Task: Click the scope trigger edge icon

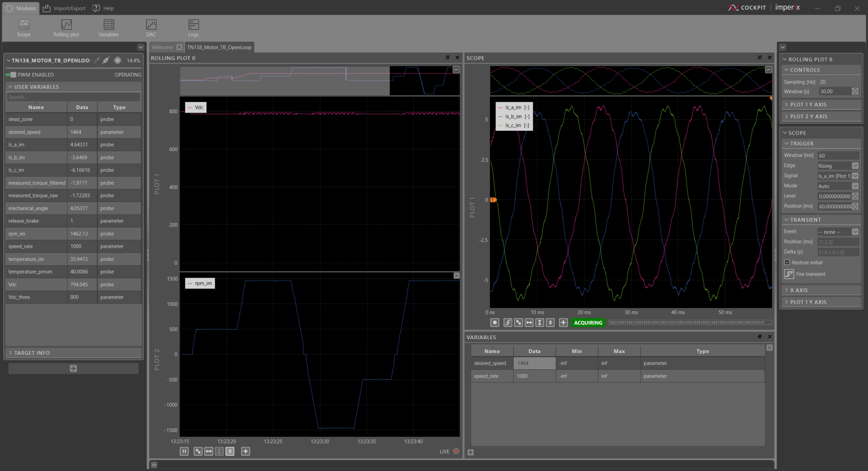Action: 507,323
